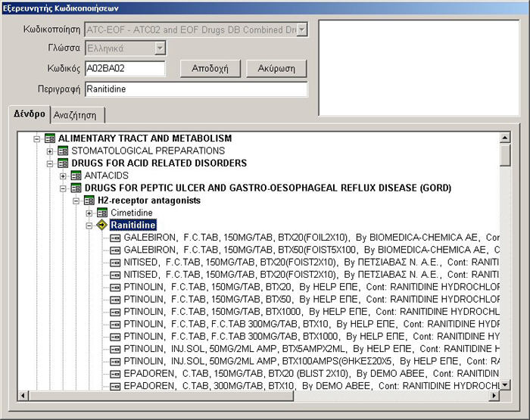Screen dimensions: 530x420
Task: Click the tree's scroll down arrow
Action: point(505,384)
